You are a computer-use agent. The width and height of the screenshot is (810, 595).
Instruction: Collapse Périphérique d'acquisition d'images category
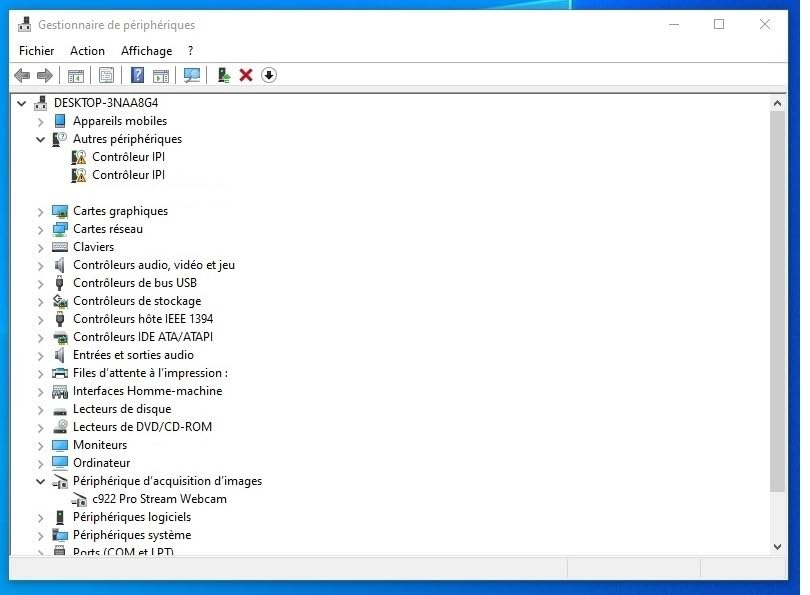(x=40, y=481)
